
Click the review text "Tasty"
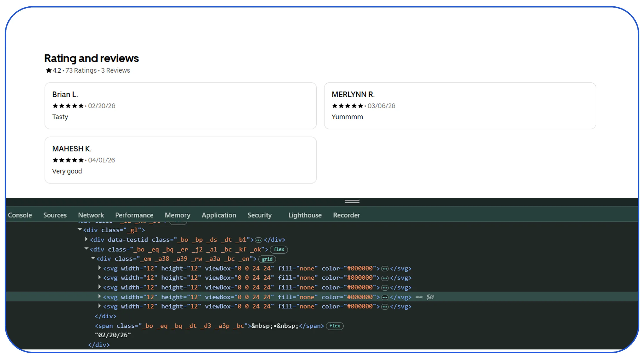click(x=60, y=117)
